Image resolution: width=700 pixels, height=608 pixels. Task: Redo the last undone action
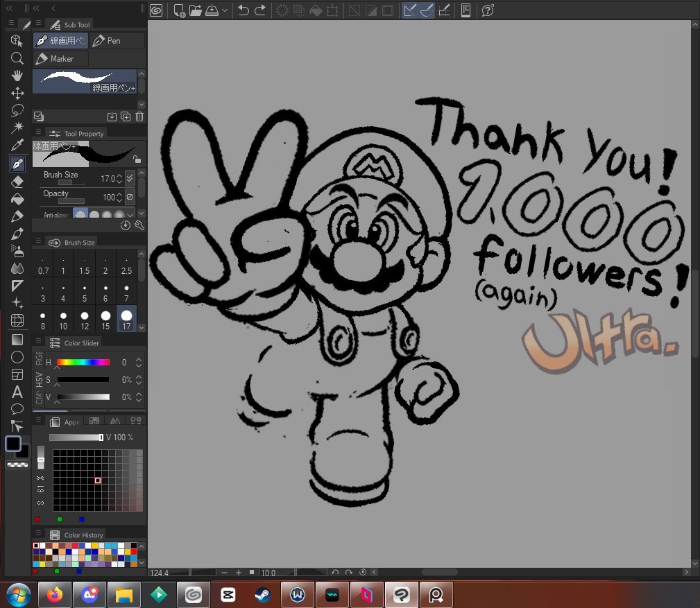[260, 10]
